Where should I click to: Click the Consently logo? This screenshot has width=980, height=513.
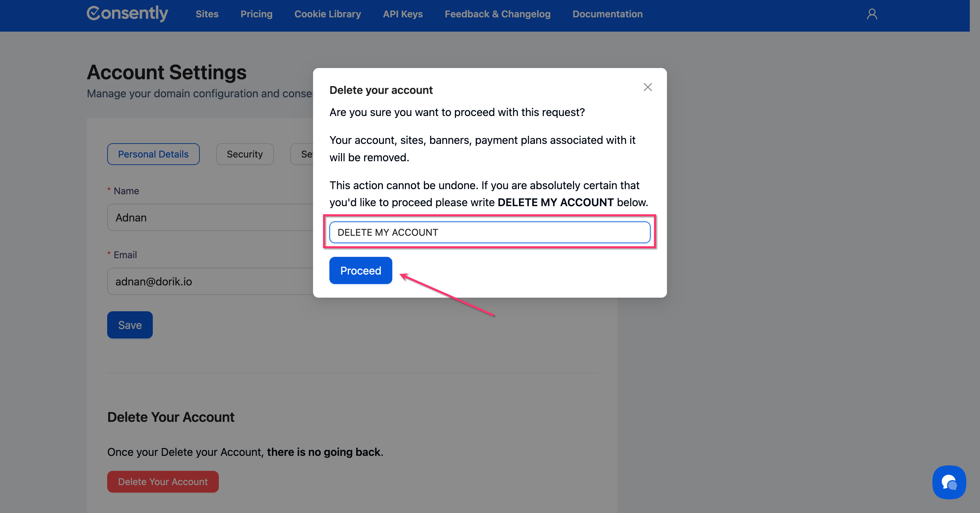point(127,14)
